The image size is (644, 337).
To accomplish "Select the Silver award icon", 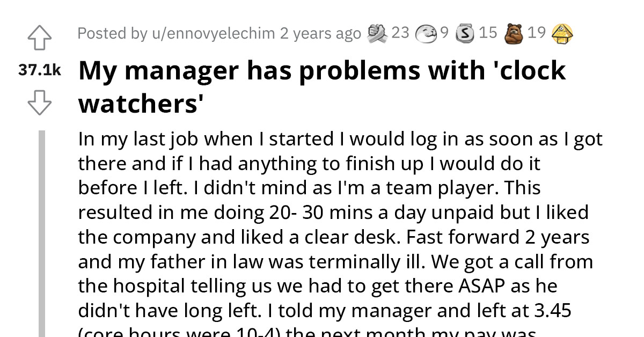I will [x=465, y=33].
